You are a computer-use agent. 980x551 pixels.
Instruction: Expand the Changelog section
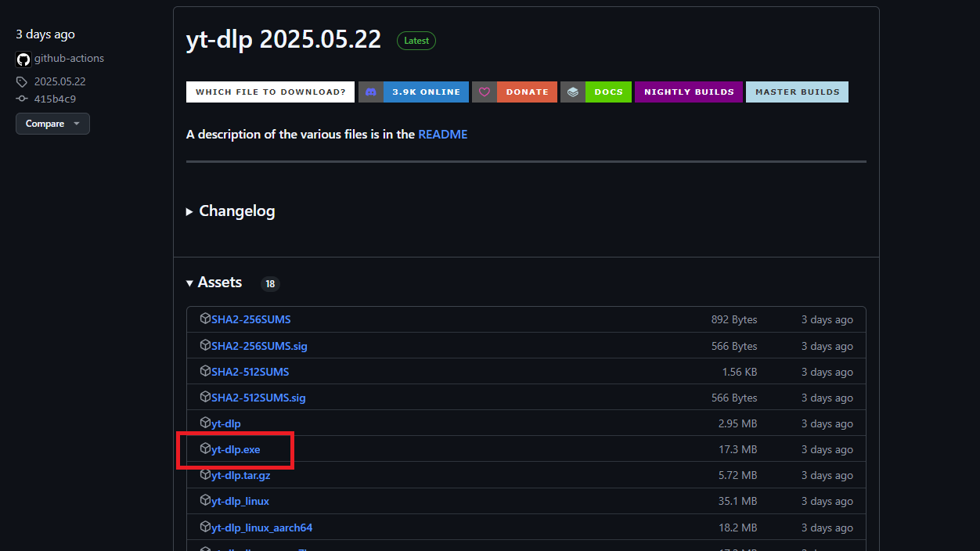231,211
